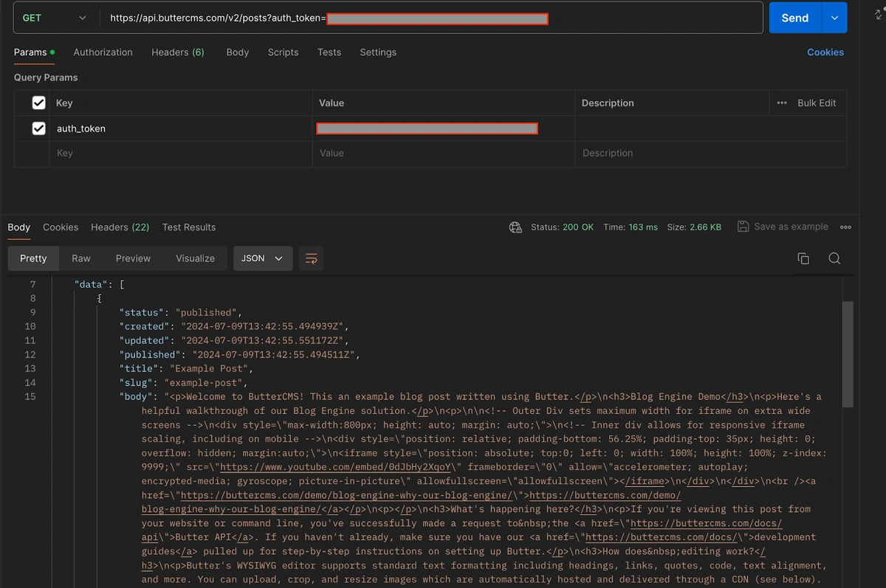Screen dimensions: 886x588
Task: Click the empty Description placeholder field
Action: 710,153
